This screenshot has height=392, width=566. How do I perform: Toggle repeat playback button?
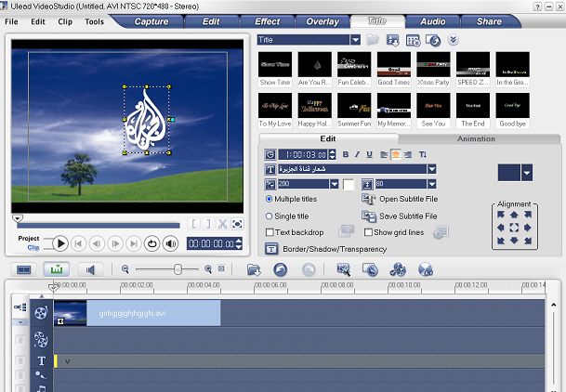pyautogui.click(x=152, y=244)
